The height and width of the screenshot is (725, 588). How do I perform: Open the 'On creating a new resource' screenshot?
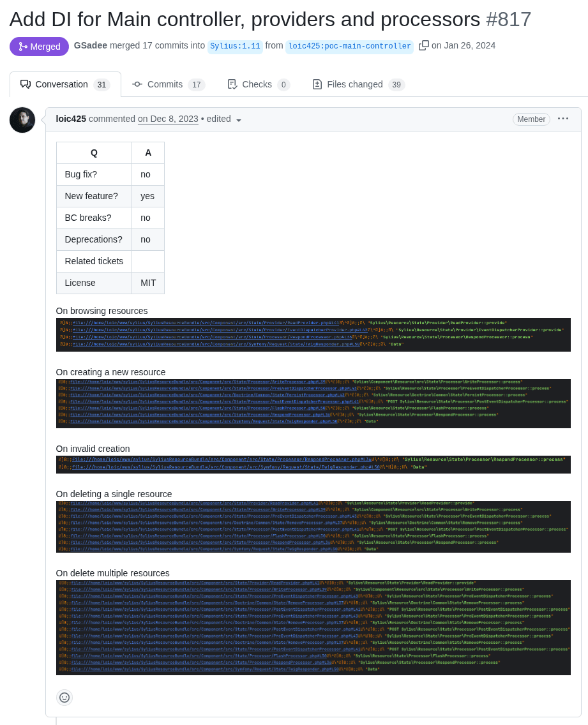pyautogui.click(x=313, y=403)
